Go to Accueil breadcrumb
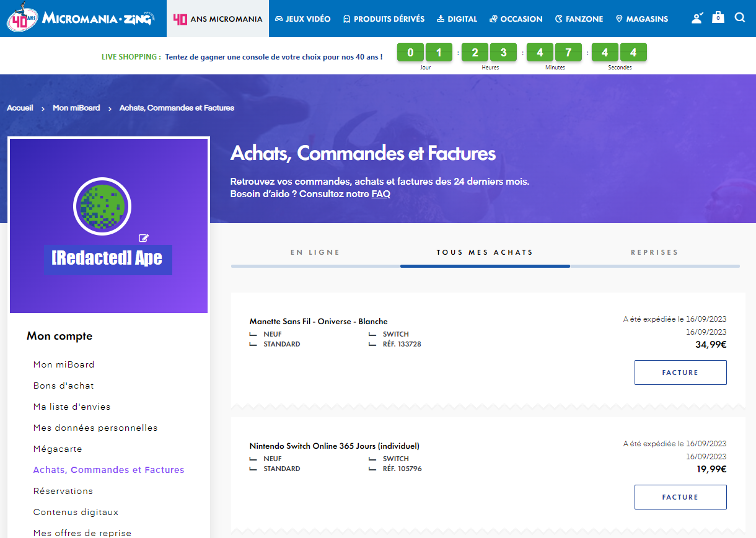756x538 pixels. 20,108
